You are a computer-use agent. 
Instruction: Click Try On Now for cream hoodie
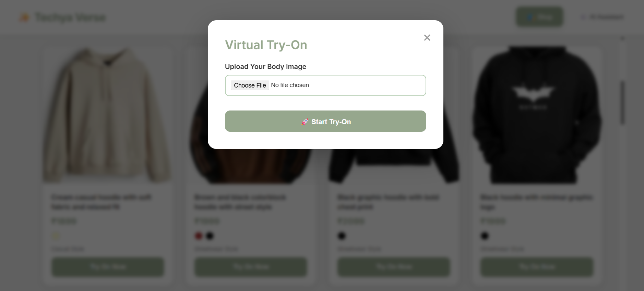[x=108, y=267]
